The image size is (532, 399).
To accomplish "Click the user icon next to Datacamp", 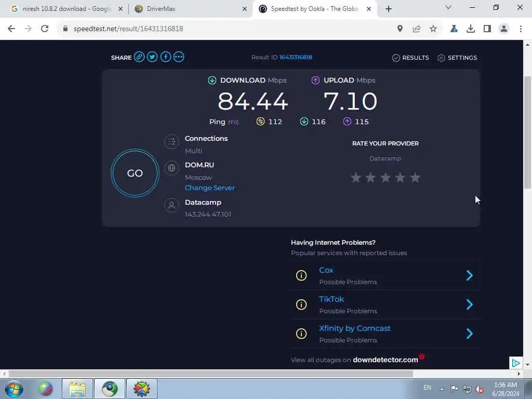I will (x=171, y=205).
